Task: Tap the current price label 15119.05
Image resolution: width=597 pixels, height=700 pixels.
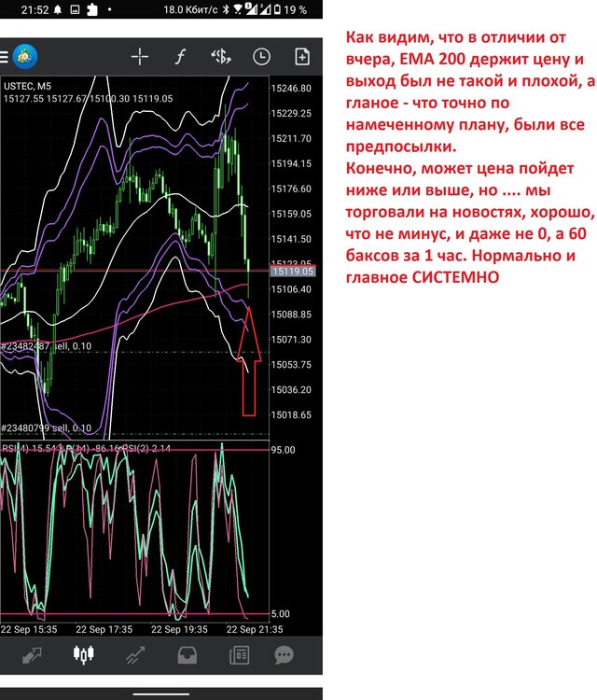Action: click(x=293, y=272)
